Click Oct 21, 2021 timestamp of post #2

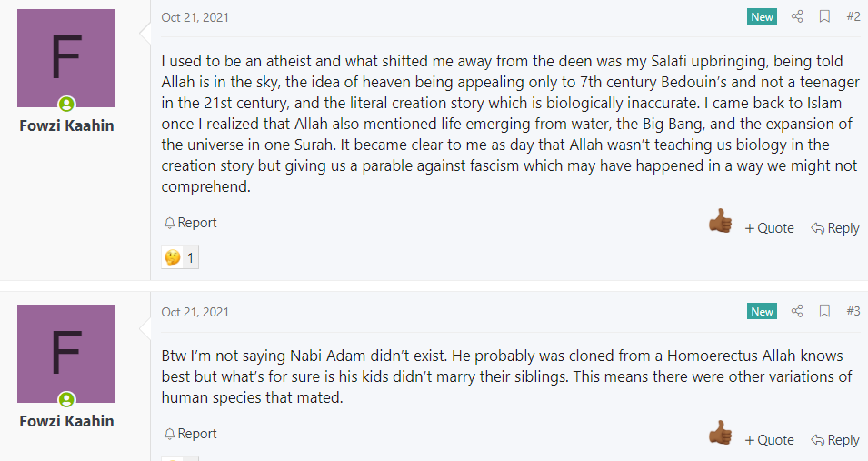coord(195,17)
